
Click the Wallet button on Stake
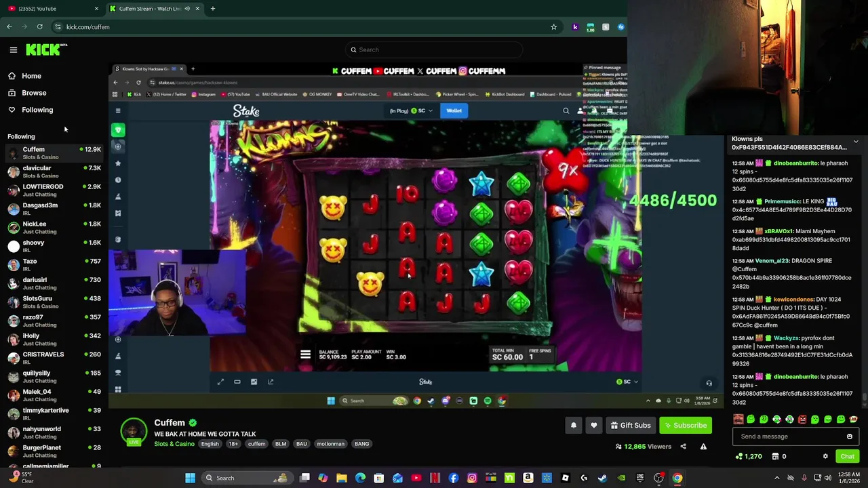(x=454, y=110)
